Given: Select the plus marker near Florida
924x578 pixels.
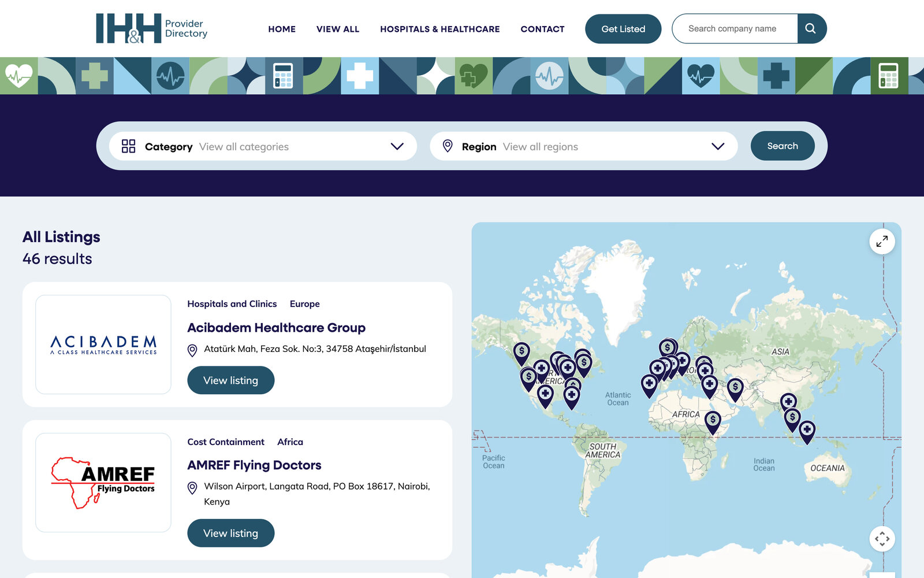Looking at the screenshot, I should 572,398.
